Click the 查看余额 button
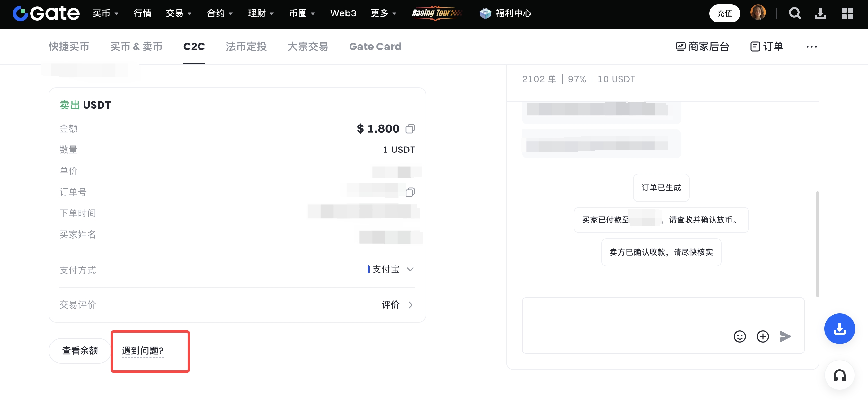This screenshot has height=400, width=868. [80, 351]
